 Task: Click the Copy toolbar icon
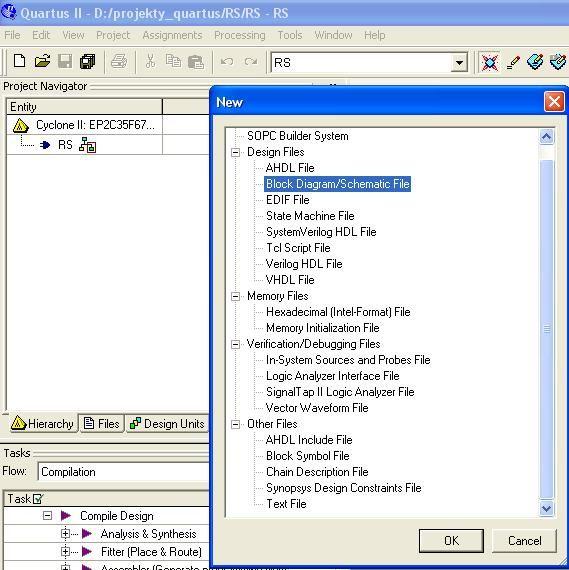(x=173, y=61)
